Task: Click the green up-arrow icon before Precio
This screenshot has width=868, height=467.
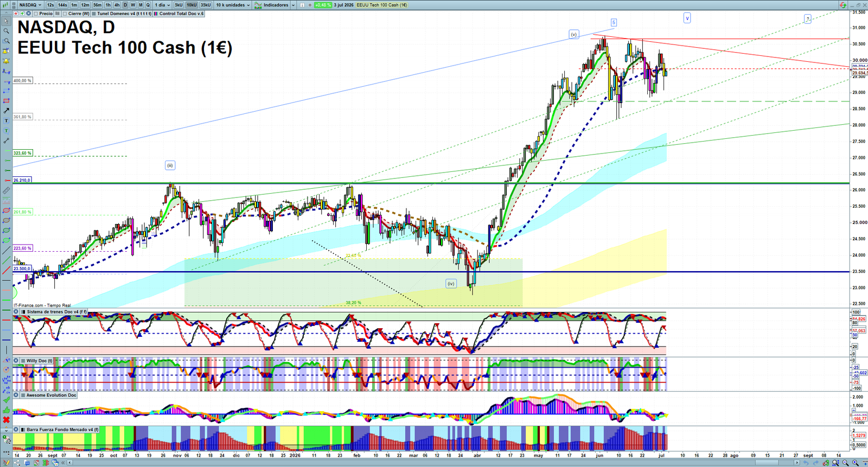Action: (22, 14)
